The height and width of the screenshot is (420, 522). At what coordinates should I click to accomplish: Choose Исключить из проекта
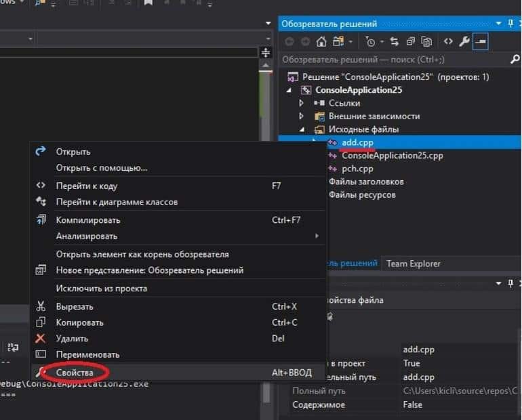click(178, 289)
